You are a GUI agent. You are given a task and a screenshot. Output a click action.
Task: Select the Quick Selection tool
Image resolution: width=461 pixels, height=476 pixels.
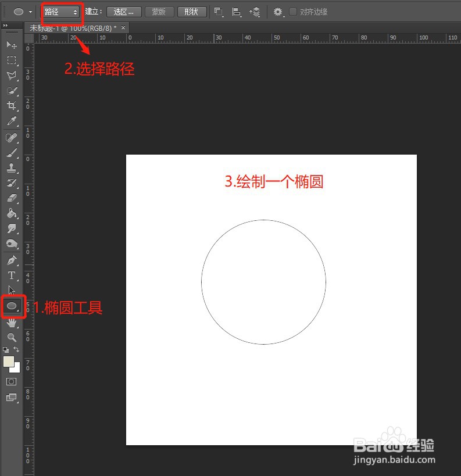click(12, 91)
